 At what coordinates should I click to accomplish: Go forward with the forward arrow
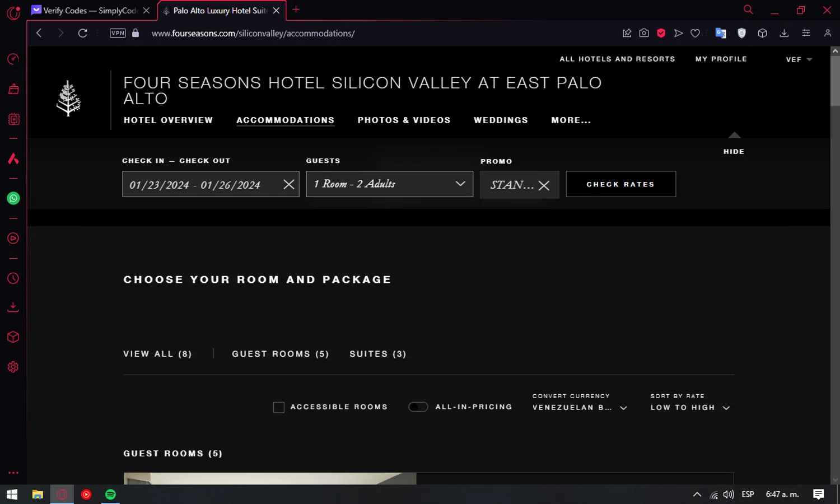point(60,33)
